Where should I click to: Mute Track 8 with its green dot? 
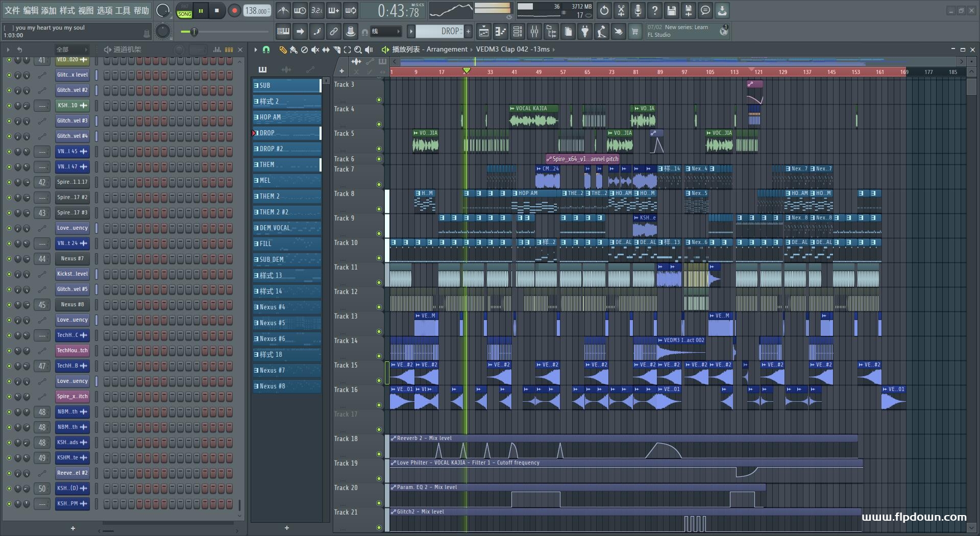tap(379, 209)
